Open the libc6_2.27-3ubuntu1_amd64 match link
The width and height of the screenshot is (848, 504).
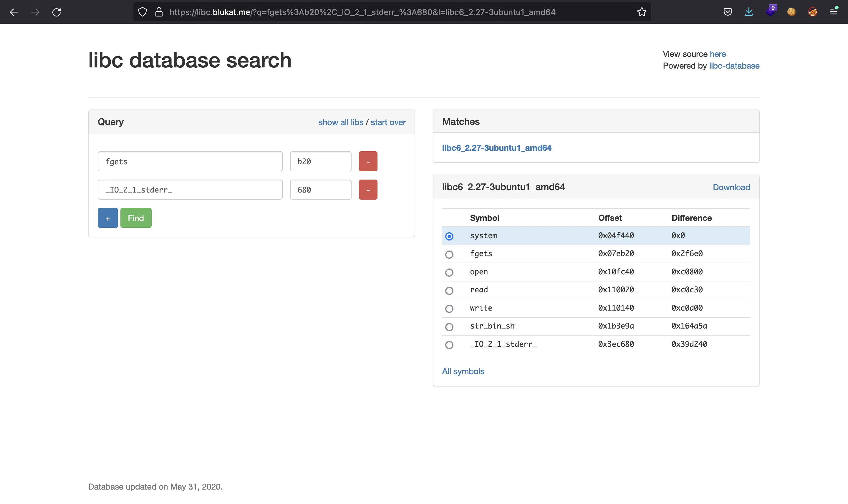coord(496,148)
